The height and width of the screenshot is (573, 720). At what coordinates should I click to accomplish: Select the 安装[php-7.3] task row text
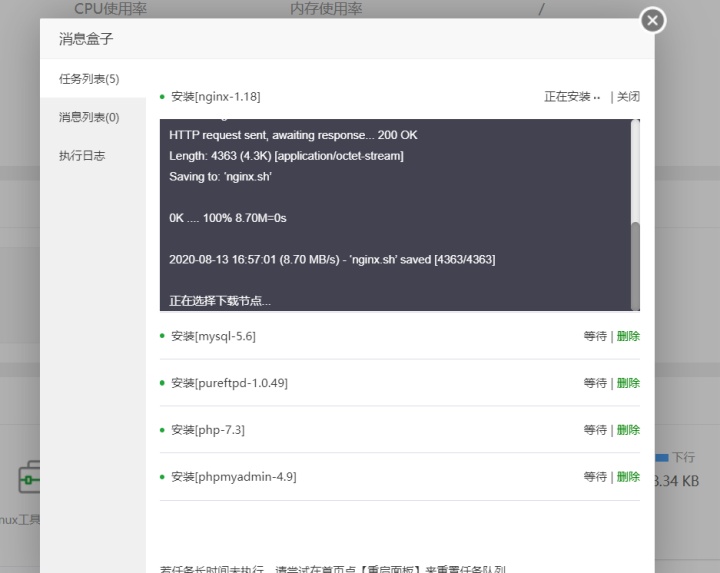point(208,430)
